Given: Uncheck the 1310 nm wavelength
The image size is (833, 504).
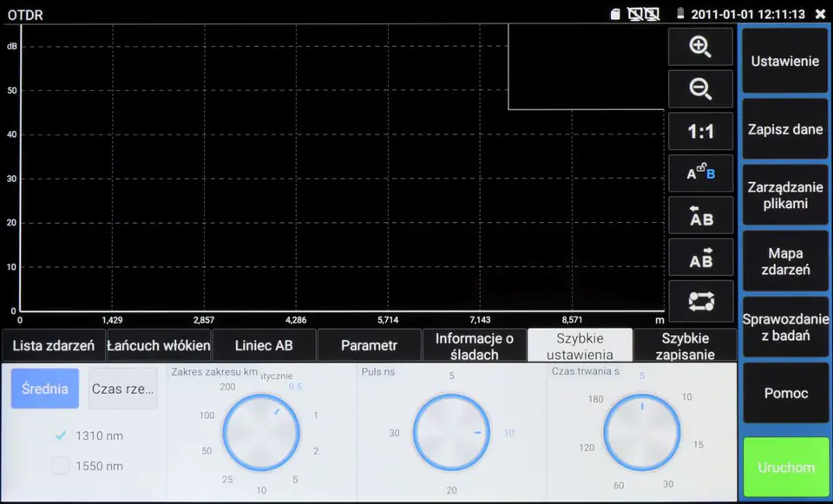Looking at the screenshot, I should click(x=61, y=435).
